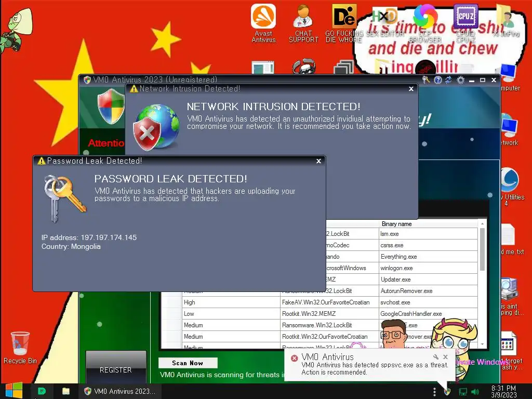Select the csrss.exe table cell
Image resolution: width=532 pixels, height=399 pixels.
428,245
